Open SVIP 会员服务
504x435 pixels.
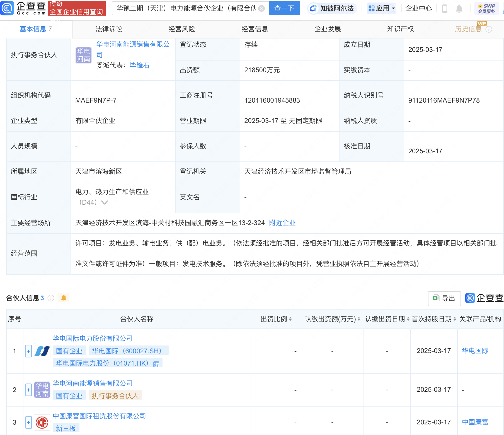click(486, 9)
